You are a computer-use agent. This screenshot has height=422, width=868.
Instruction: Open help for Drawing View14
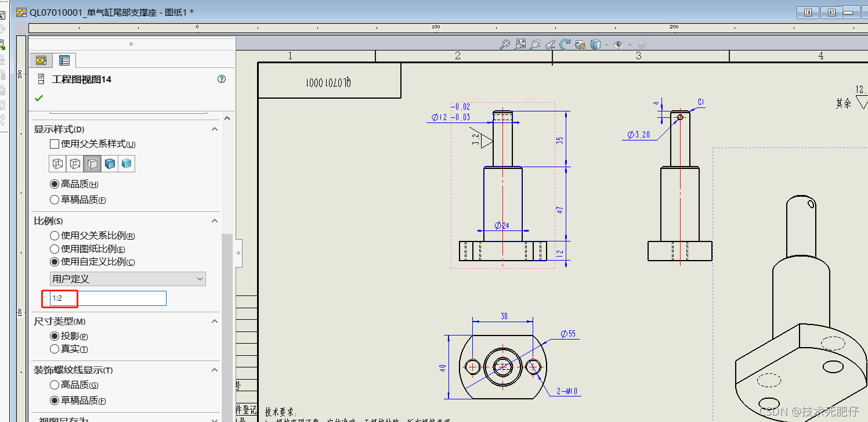click(222, 79)
